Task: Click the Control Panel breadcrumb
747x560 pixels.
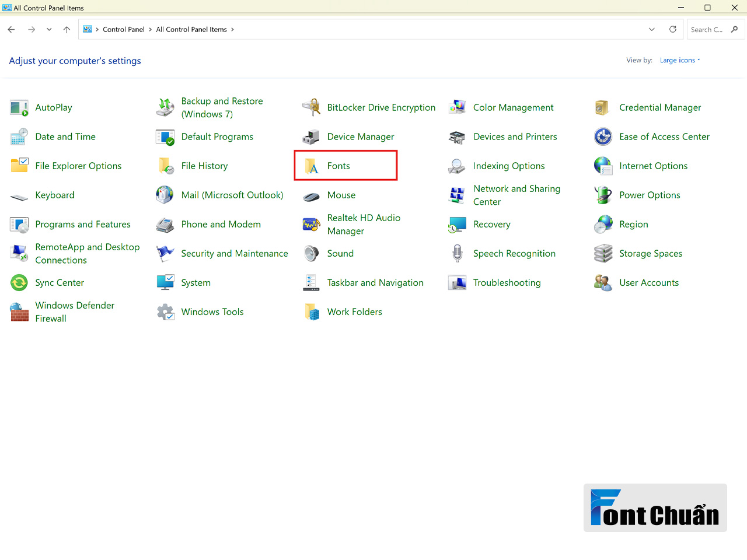Action: pos(124,29)
